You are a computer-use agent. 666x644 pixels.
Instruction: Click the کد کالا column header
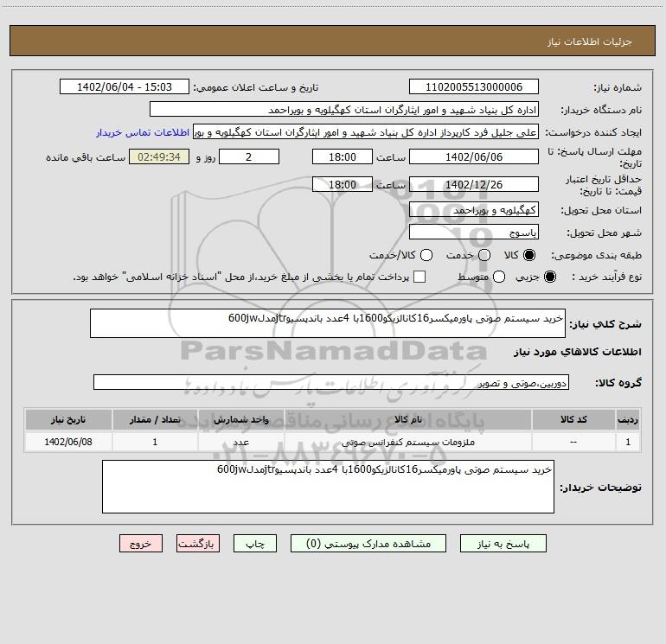(573, 419)
